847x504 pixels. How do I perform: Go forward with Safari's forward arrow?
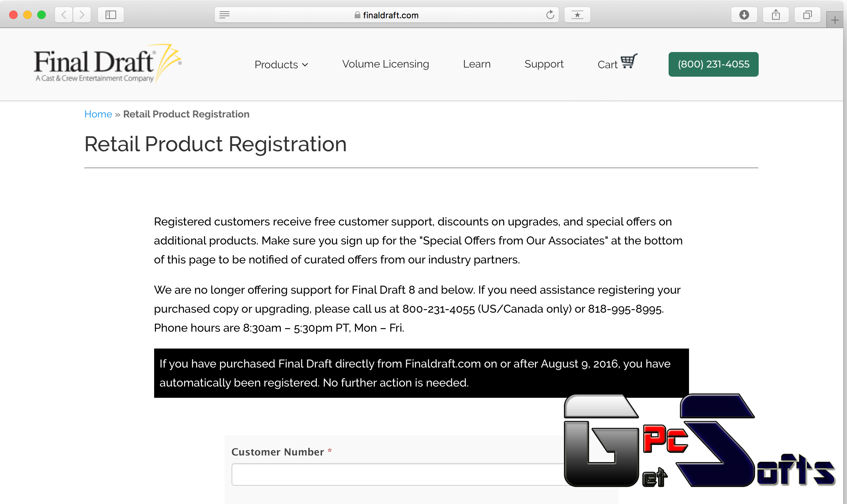pyautogui.click(x=82, y=15)
